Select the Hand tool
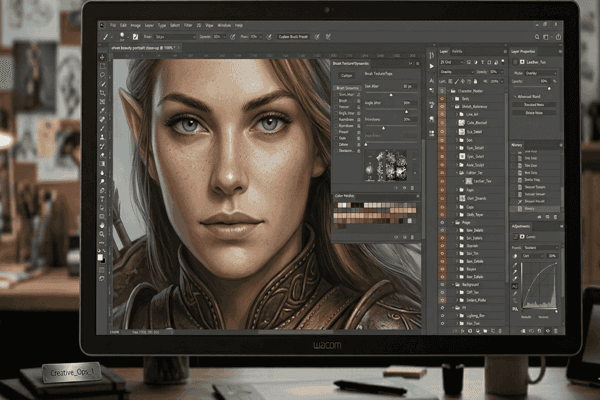600x400 pixels. [x=102, y=225]
